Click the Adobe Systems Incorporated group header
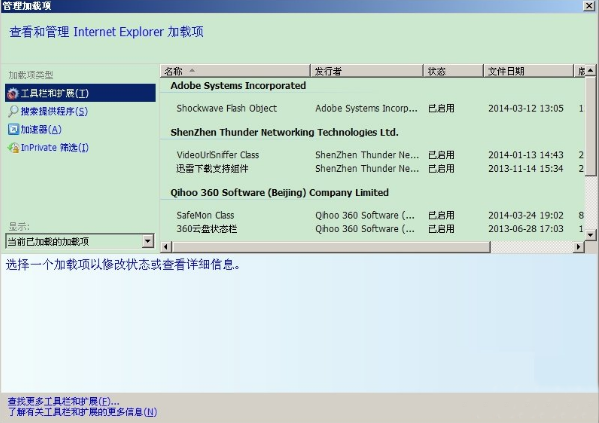The image size is (599, 423). coord(238,86)
